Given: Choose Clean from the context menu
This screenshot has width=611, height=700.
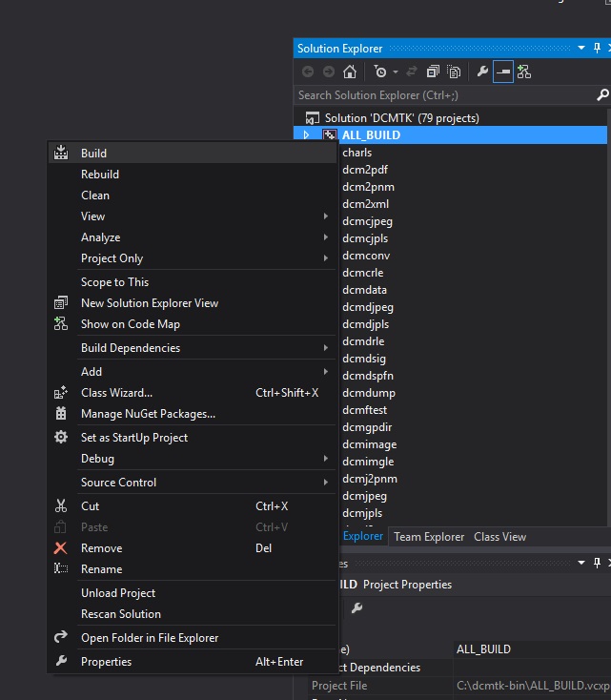Looking at the screenshot, I should click(x=192, y=196).
